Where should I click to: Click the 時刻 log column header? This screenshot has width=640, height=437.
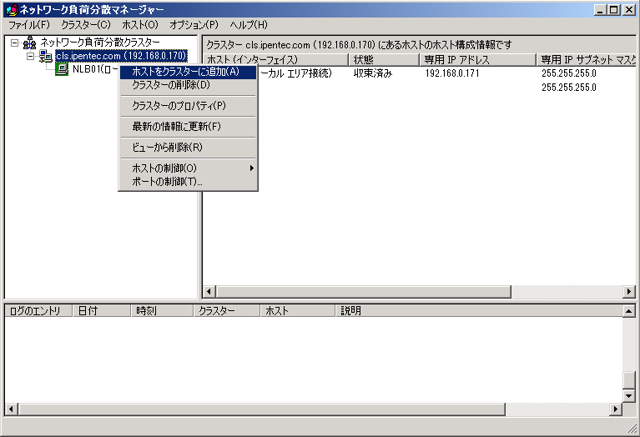pos(162,311)
